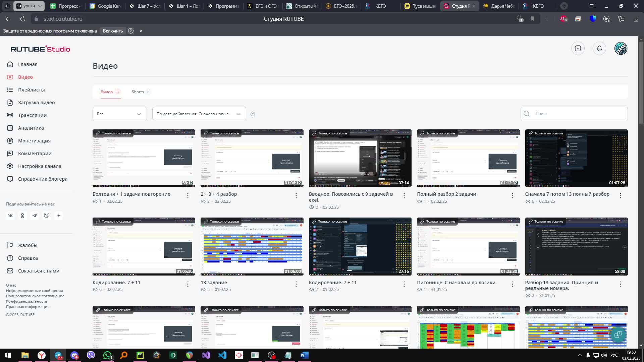Go back in the browser
Image resolution: width=644 pixels, height=362 pixels.
coord(8,19)
